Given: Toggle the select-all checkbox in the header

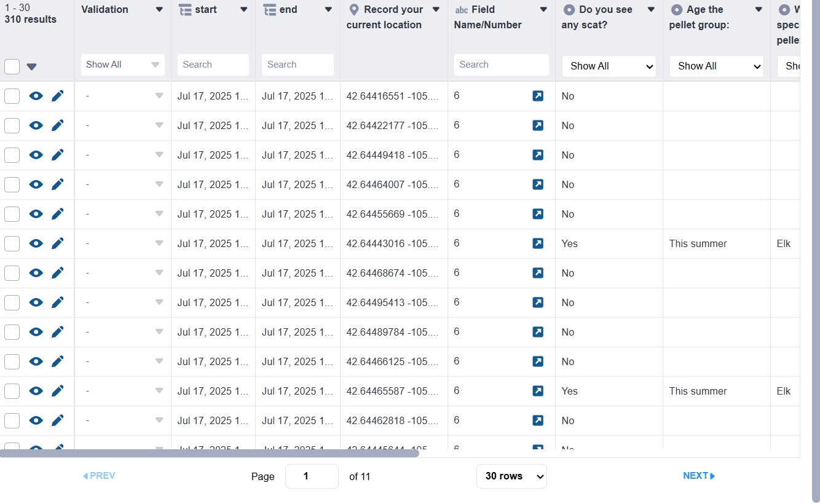Looking at the screenshot, I should [x=12, y=66].
